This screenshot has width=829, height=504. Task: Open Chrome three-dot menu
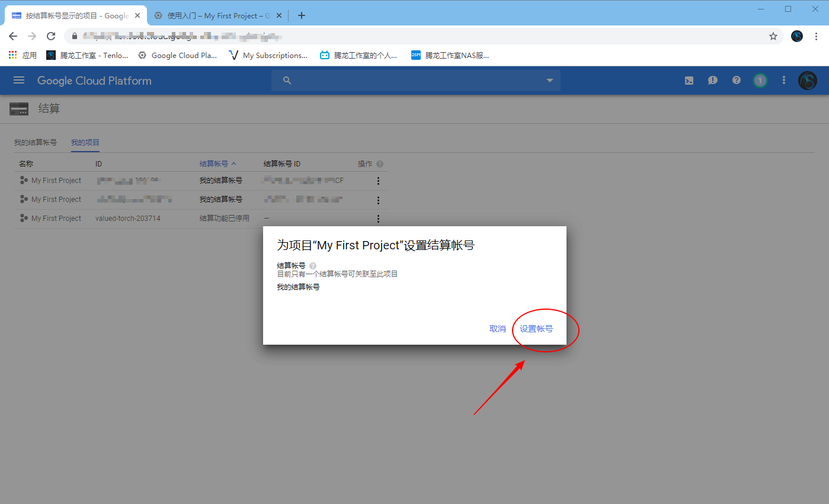(x=817, y=36)
